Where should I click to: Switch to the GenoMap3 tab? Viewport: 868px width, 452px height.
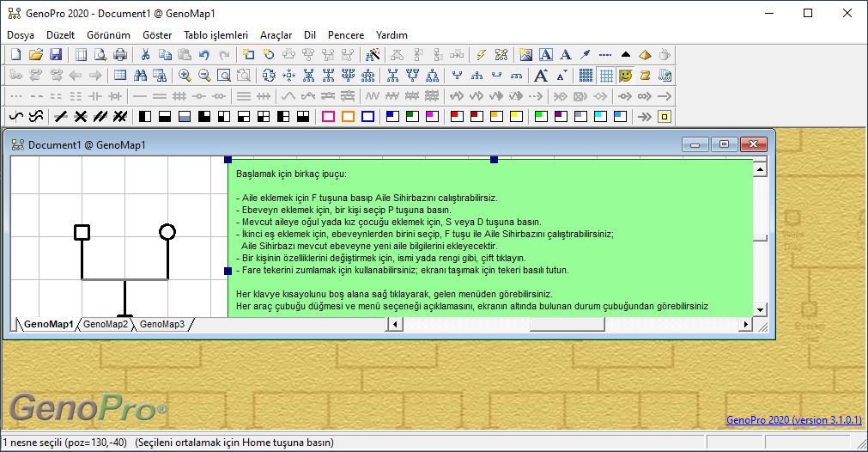click(161, 324)
